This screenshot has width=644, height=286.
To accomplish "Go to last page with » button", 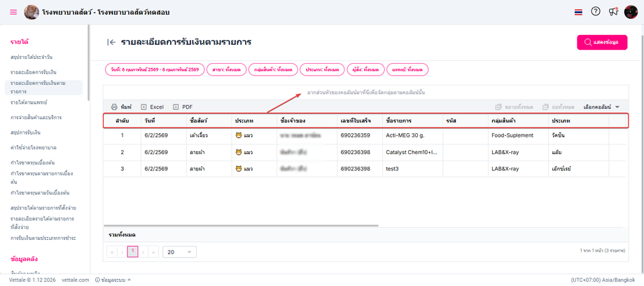I will coord(153,252).
